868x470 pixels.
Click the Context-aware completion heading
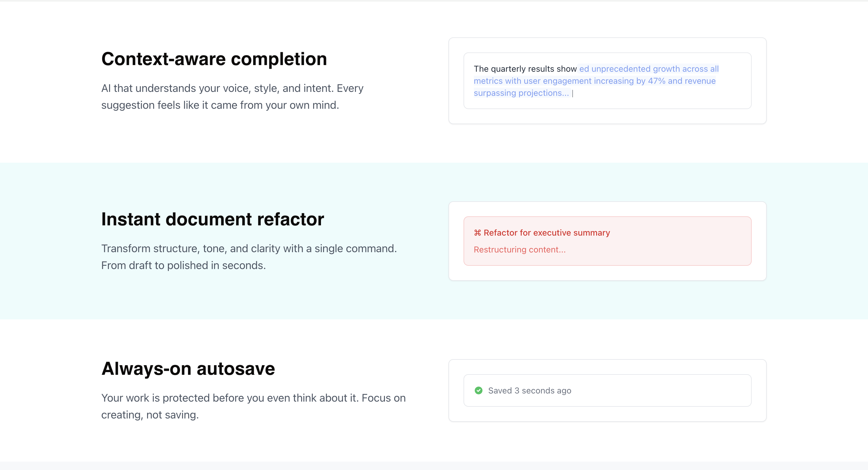(214, 59)
